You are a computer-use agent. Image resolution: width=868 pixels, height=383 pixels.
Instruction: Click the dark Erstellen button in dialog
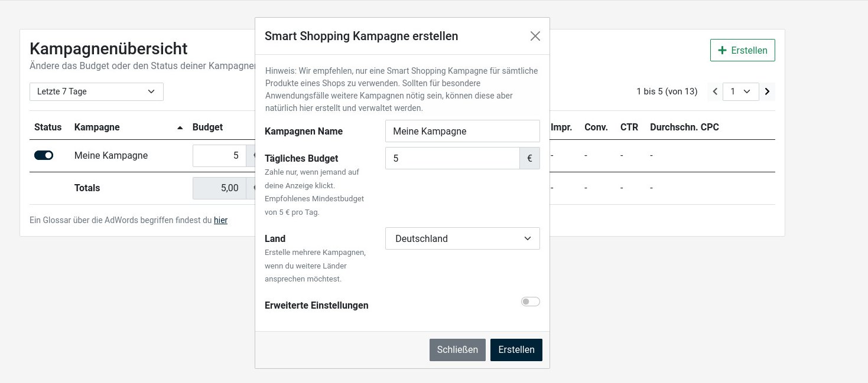[x=516, y=349]
